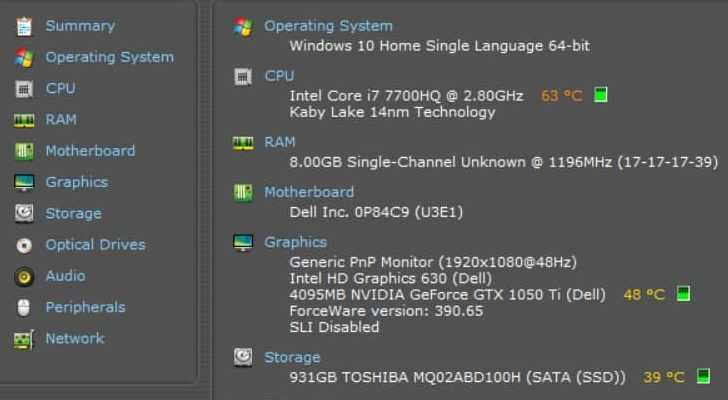
Task: Click the Windows flag icon beside sidebar Operating System
Action: (24, 58)
